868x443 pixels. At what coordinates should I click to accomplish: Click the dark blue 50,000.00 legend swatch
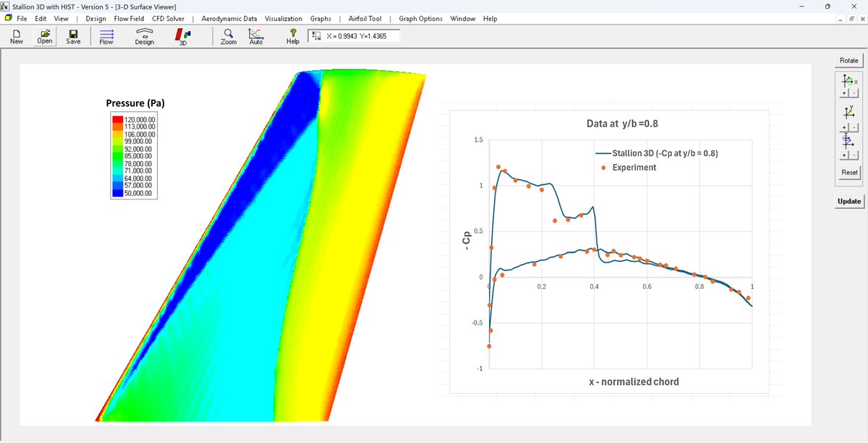click(118, 194)
